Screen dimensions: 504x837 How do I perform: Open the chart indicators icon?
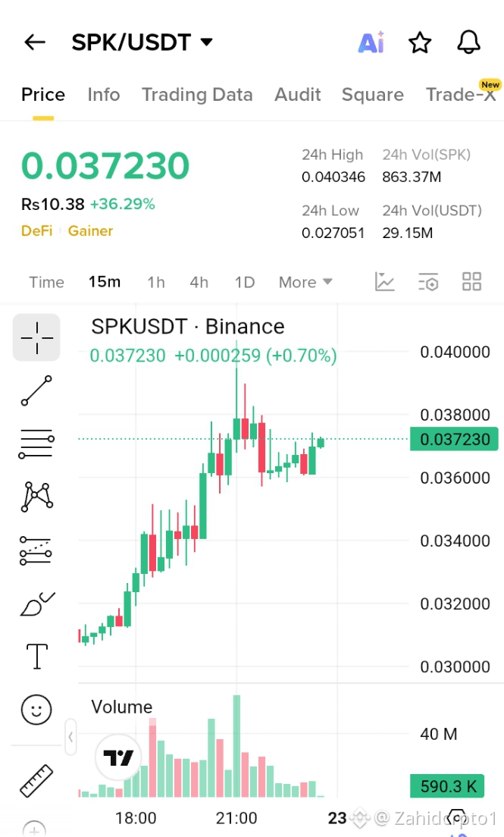tap(384, 281)
